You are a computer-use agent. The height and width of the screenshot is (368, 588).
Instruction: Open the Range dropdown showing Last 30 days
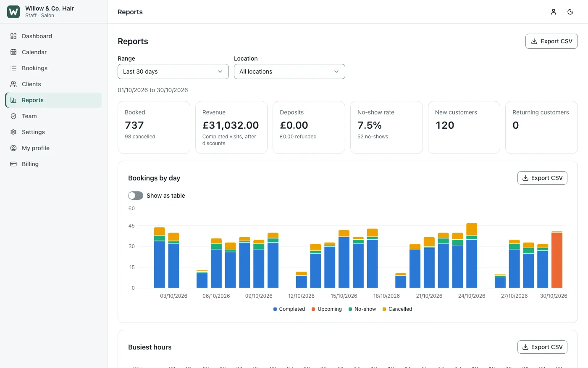(x=173, y=71)
